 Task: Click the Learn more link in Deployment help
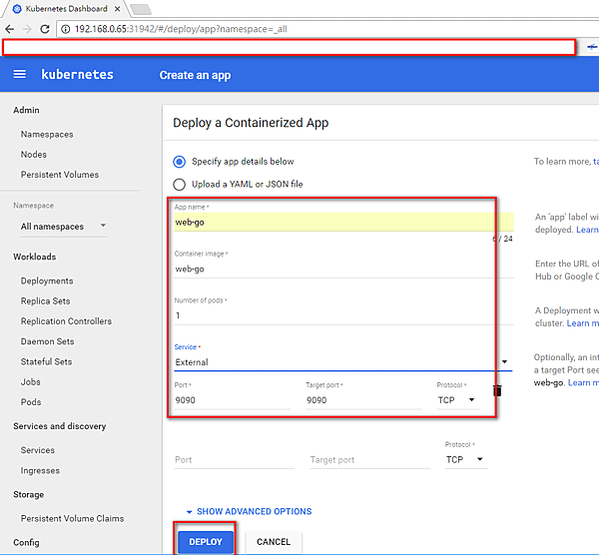[583, 323]
